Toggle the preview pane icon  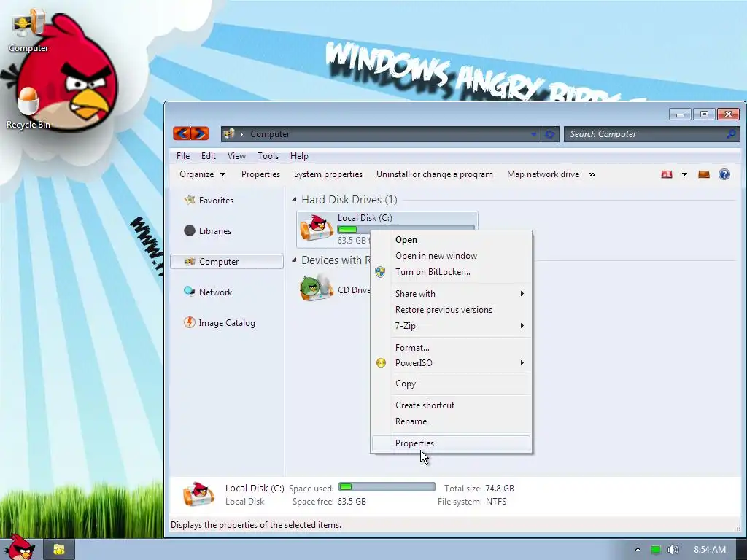(x=704, y=174)
